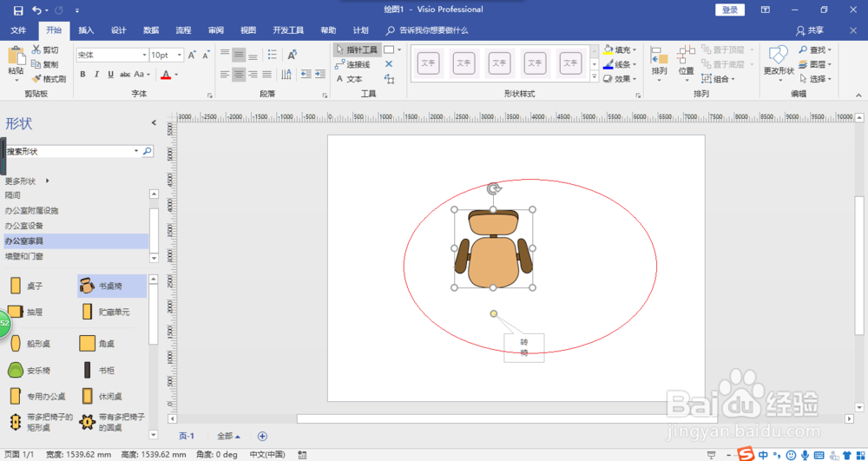Decrease indent in paragraph group
Viewport: 868px width, 461px height.
click(x=306, y=74)
